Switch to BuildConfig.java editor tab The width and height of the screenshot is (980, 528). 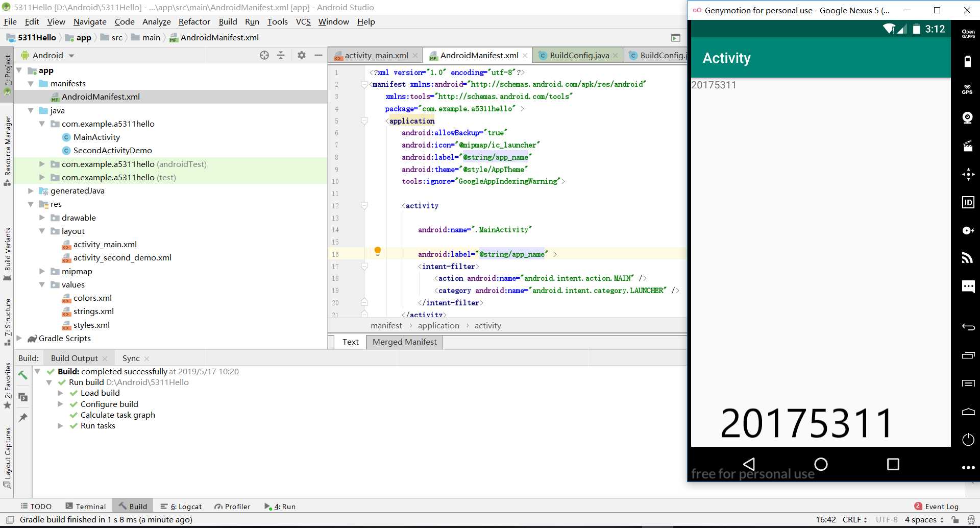(x=579, y=55)
